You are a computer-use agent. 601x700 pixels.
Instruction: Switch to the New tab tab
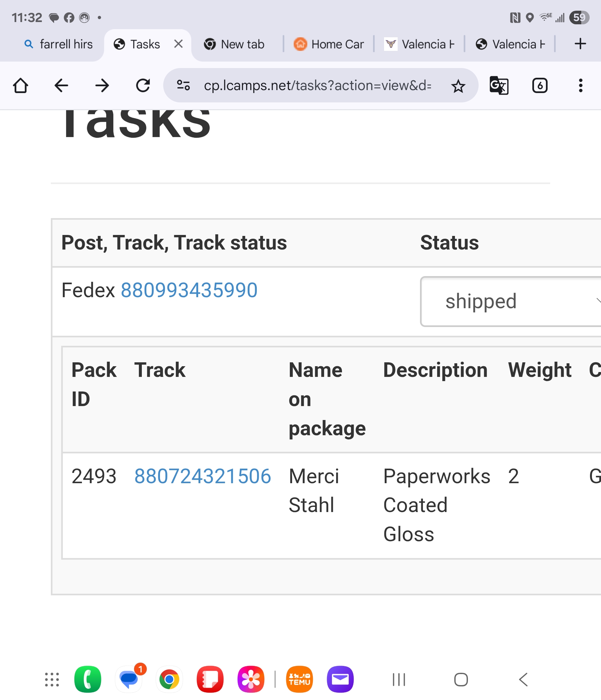click(235, 44)
